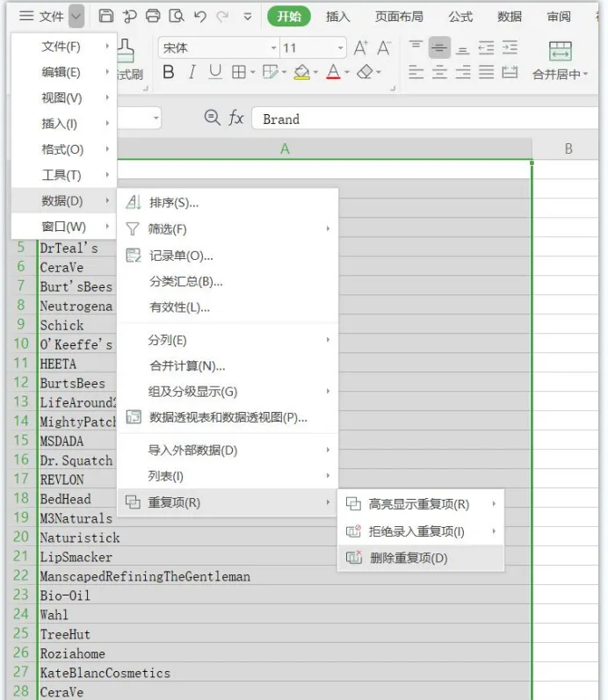Screen dimensions: 608x700
Task: Click the undo arrow icon
Action: click(200, 17)
